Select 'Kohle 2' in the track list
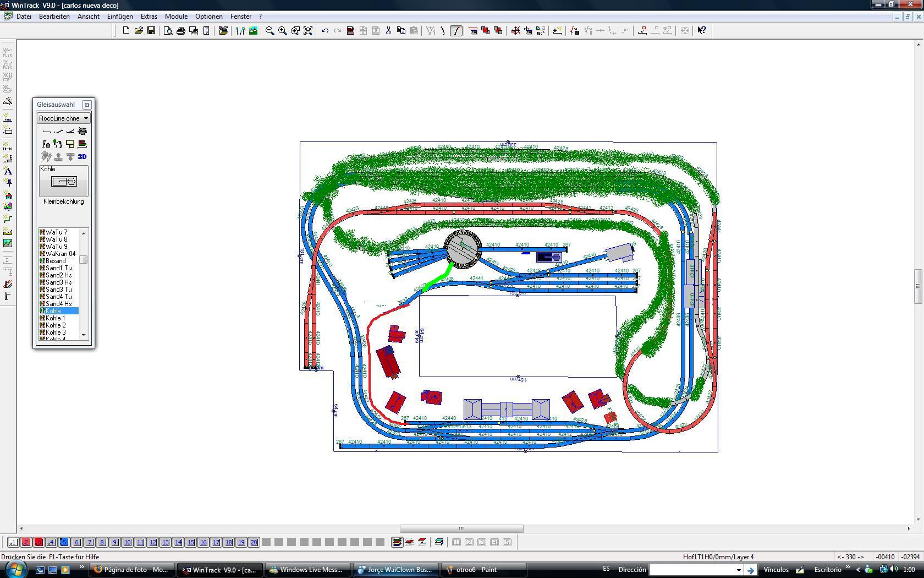924x578 pixels. click(55, 325)
